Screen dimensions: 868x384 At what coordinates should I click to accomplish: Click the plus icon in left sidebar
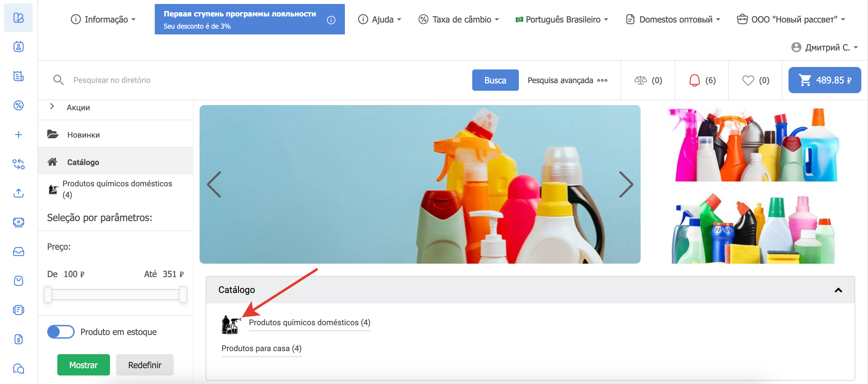[19, 135]
